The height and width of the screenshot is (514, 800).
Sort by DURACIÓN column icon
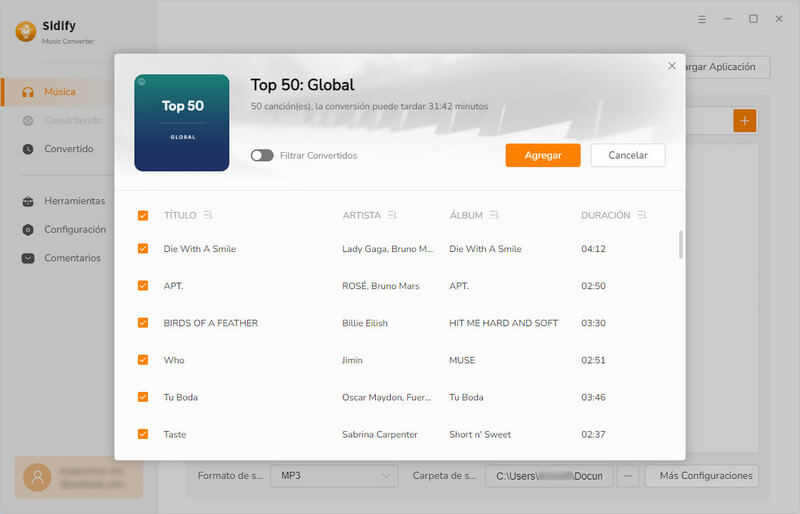(641, 215)
